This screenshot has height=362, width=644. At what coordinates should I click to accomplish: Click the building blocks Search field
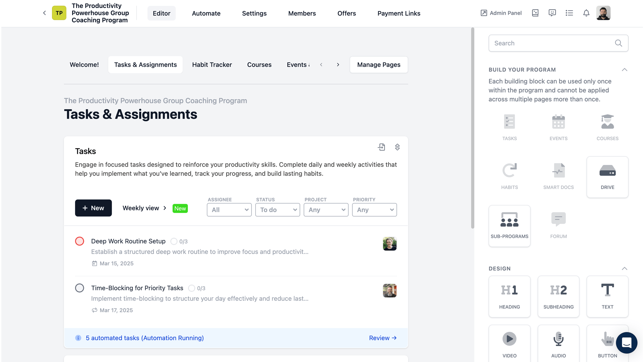[552, 43]
